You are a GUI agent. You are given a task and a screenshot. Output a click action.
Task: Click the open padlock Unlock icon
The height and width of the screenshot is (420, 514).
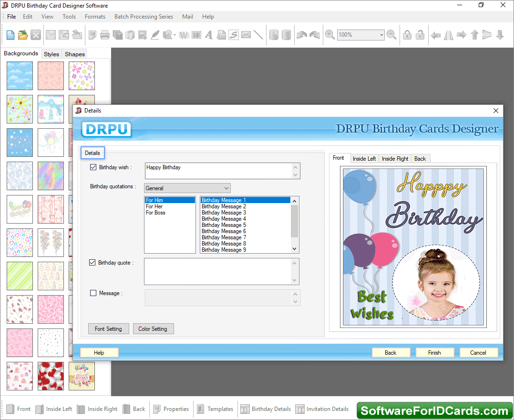pyautogui.click(x=420, y=35)
